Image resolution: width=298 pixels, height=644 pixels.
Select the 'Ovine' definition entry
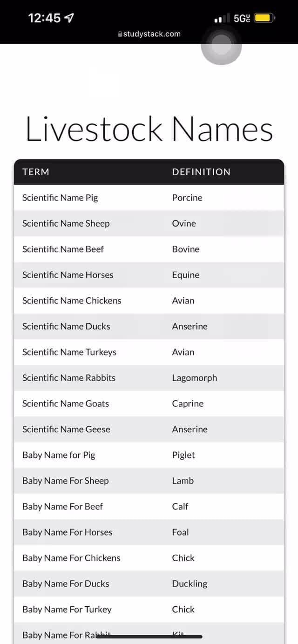click(x=183, y=223)
